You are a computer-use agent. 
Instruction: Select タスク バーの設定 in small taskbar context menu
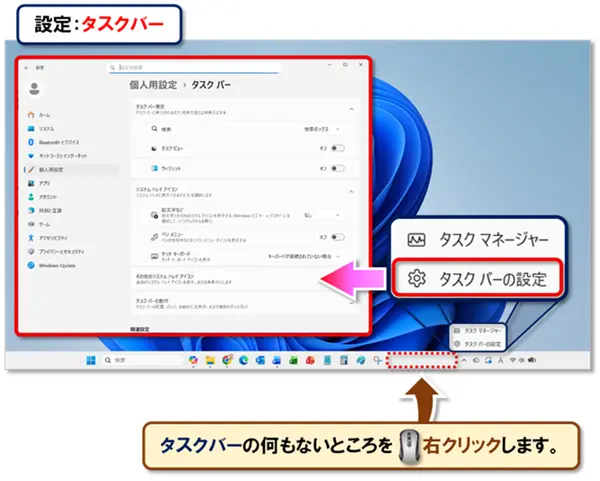tap(478, 344)
